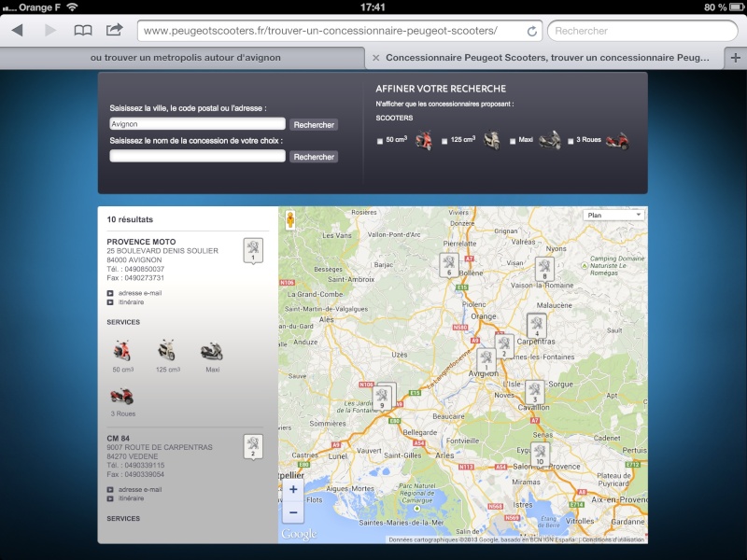The image size is (747, 560).
Task: Tap the battery 80 % status indicator
Action: click(722, 7)
